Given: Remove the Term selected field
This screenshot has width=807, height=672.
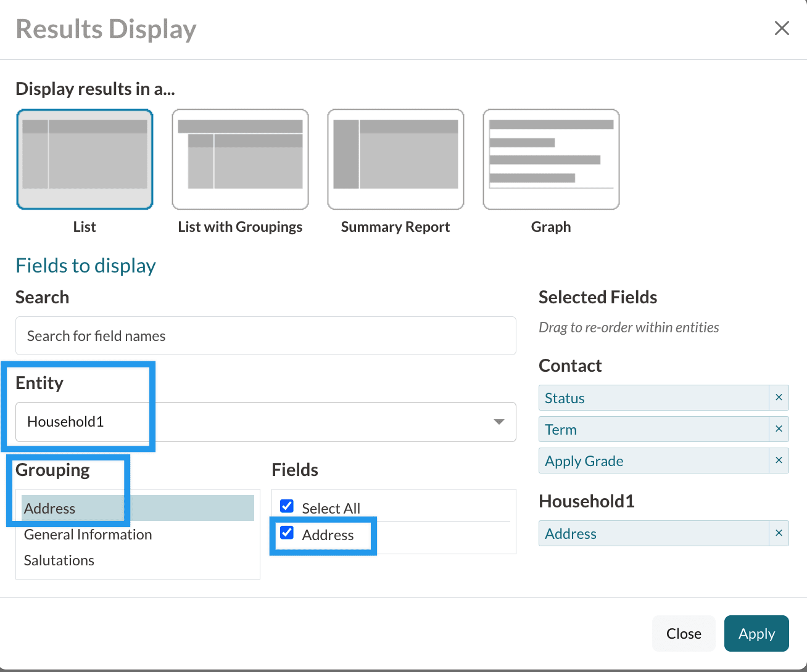Looking at the screenshot, I should click(x=779, y=429).
